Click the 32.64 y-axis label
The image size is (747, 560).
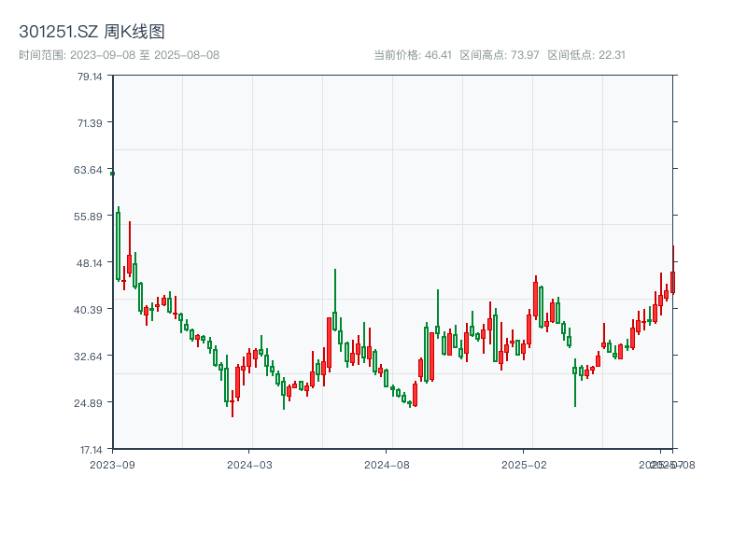[90, 357]
